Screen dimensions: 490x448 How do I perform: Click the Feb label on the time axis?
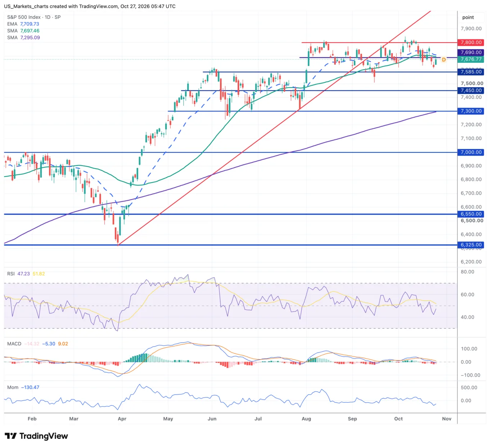pos(32,419)
